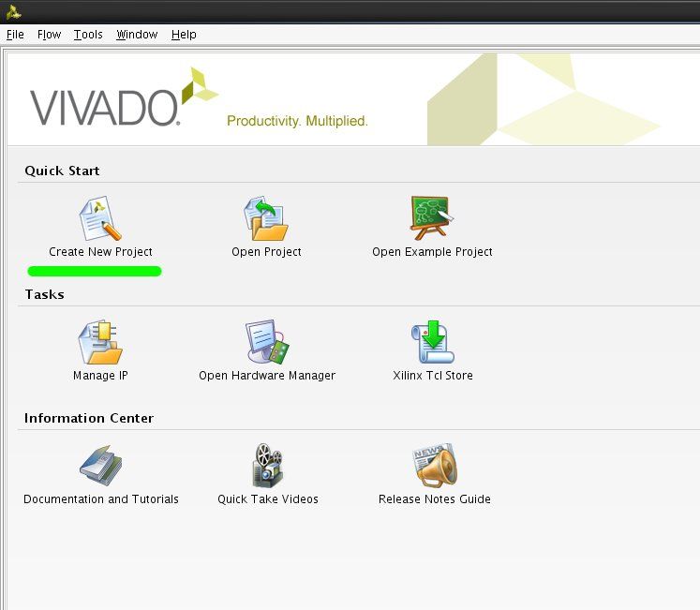Viewport: 700px width, 610px height.
Task: Click the Open Project text link
Action: coord(266,252)
